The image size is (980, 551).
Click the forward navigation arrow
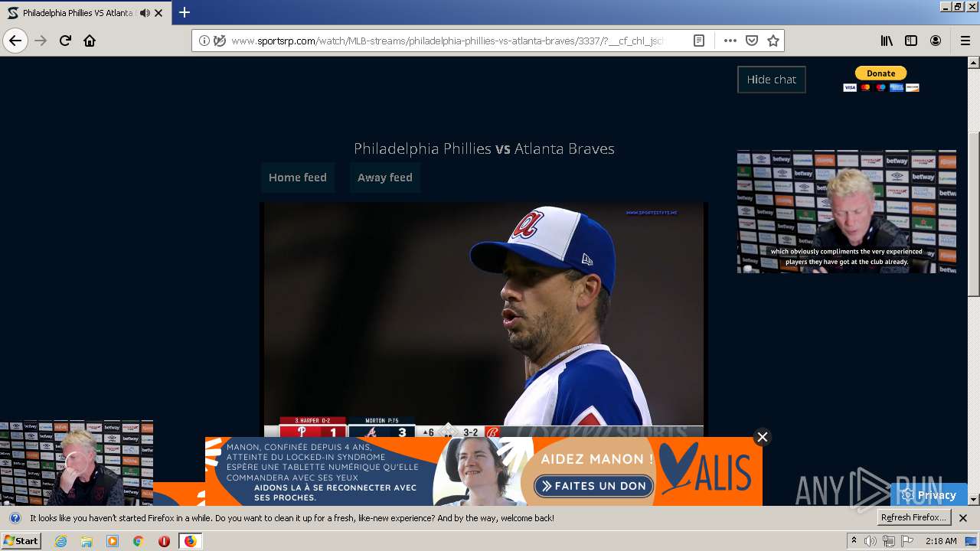click(x=41, y=41)
